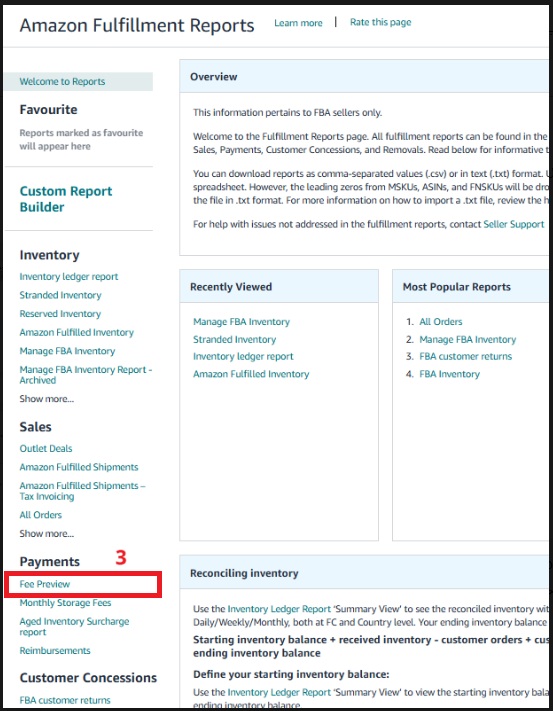Click the Most Popular Reports heading
Image resolution: width=553 pixels, height=711 pixels.
pyautogui.click(x=456, y=287)
